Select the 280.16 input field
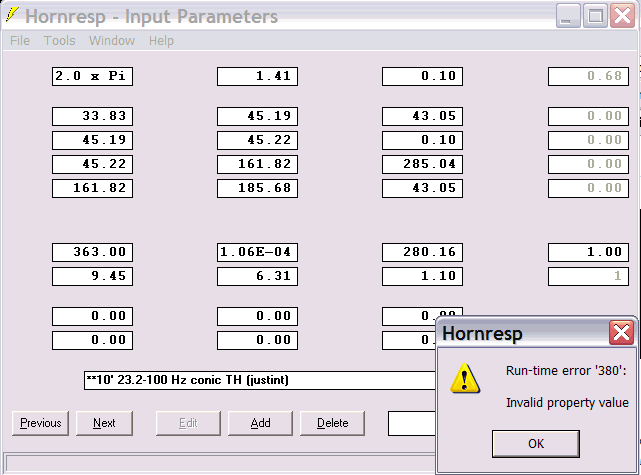The width and height of the screenshot is (641, 475). (423, 252)
